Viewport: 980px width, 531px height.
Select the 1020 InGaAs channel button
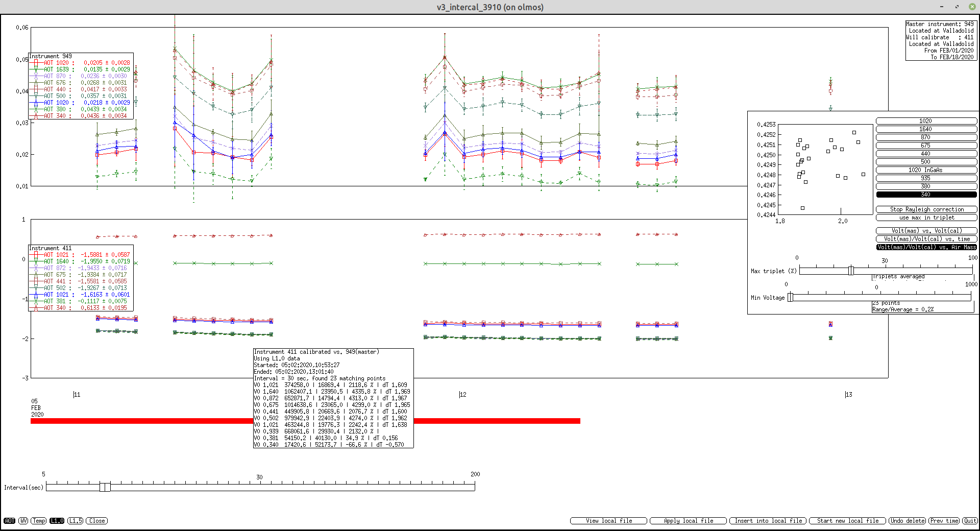point(926,170)
